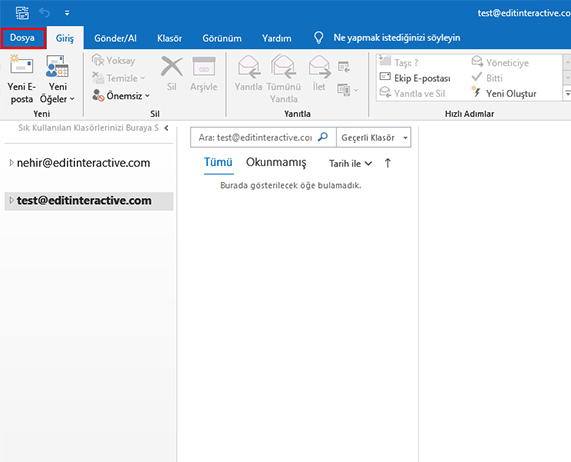Screen dimensions: 571x462
Task: Show all messages with Tümü tab
Action: click(218, 162)
